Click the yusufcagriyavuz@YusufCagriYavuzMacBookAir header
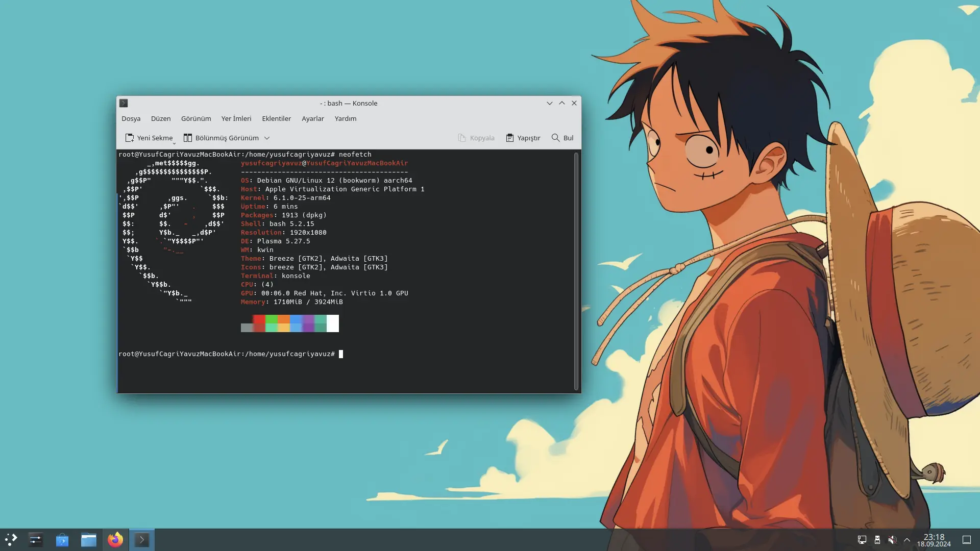The height and width of the screenshot is (551, 980). click(x=325, y=163)
